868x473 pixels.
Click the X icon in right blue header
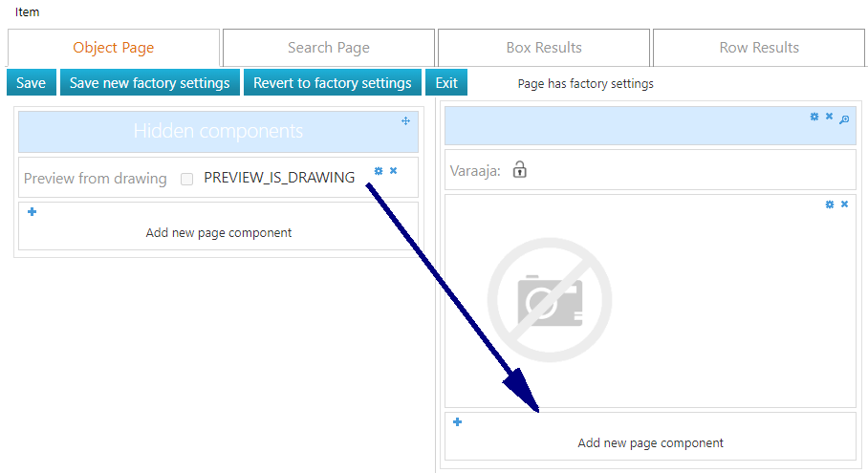pos(829,117)
